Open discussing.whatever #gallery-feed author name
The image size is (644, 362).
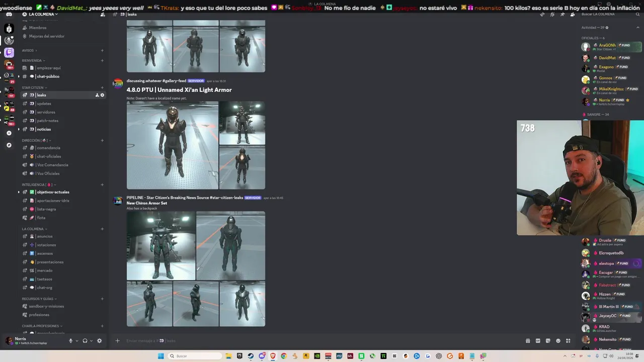coord(156,81)
